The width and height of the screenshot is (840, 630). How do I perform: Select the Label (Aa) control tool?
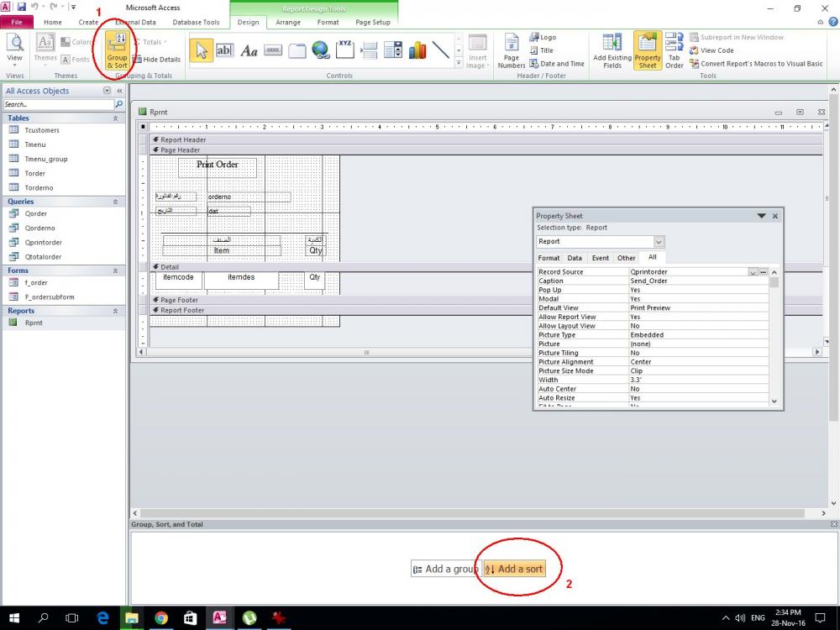249,51
